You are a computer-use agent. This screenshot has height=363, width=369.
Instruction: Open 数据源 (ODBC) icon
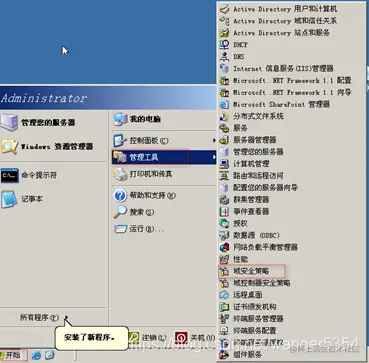(x=225, y=235)
